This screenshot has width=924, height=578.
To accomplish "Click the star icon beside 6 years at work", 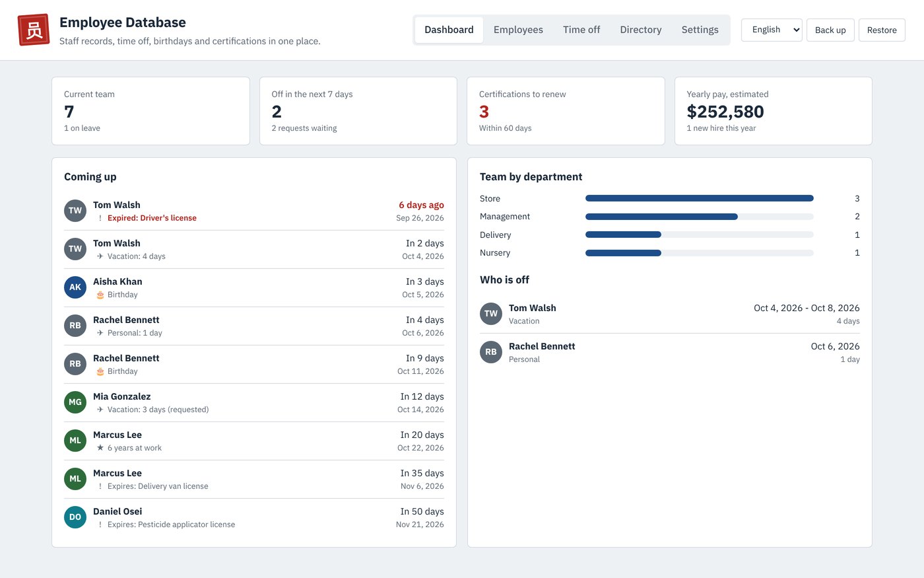I will tap(100, 448).
